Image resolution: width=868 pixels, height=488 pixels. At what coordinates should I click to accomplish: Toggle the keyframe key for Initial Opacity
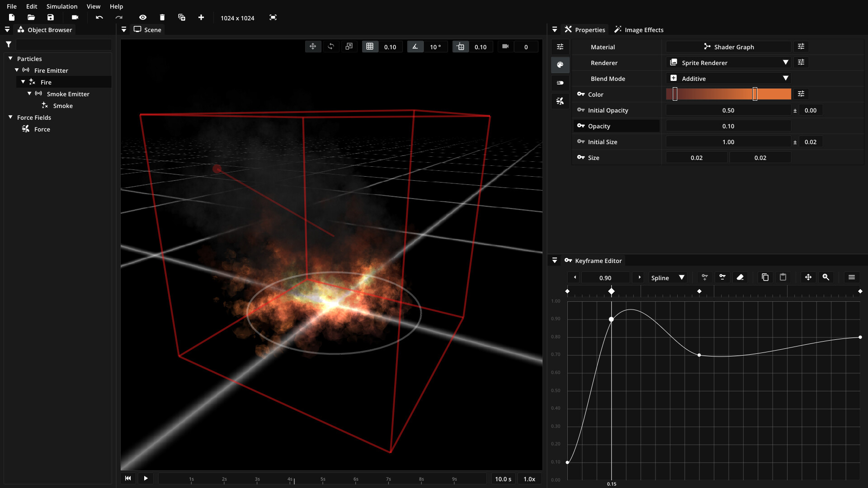pos(581,110)
